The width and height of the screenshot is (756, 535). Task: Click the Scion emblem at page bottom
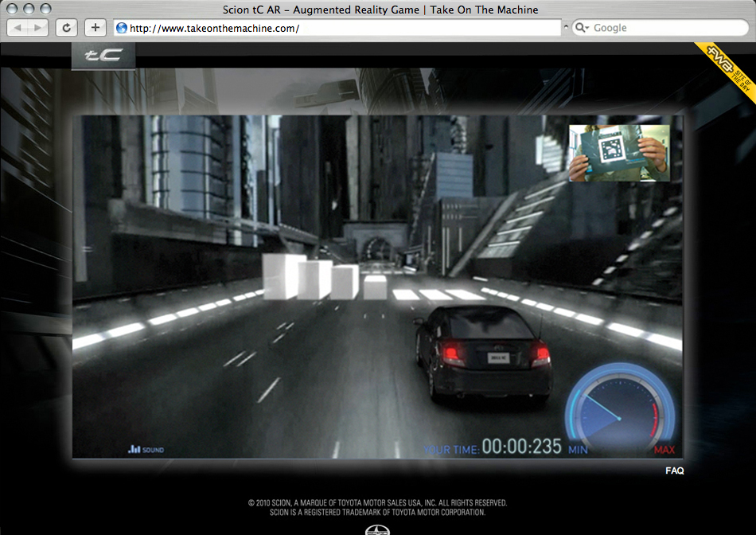377,529
